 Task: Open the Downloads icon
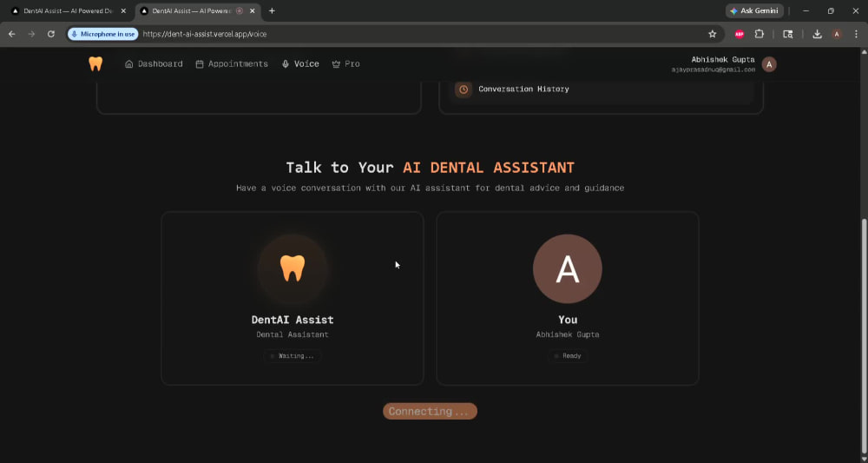click(x=817, y=34)
